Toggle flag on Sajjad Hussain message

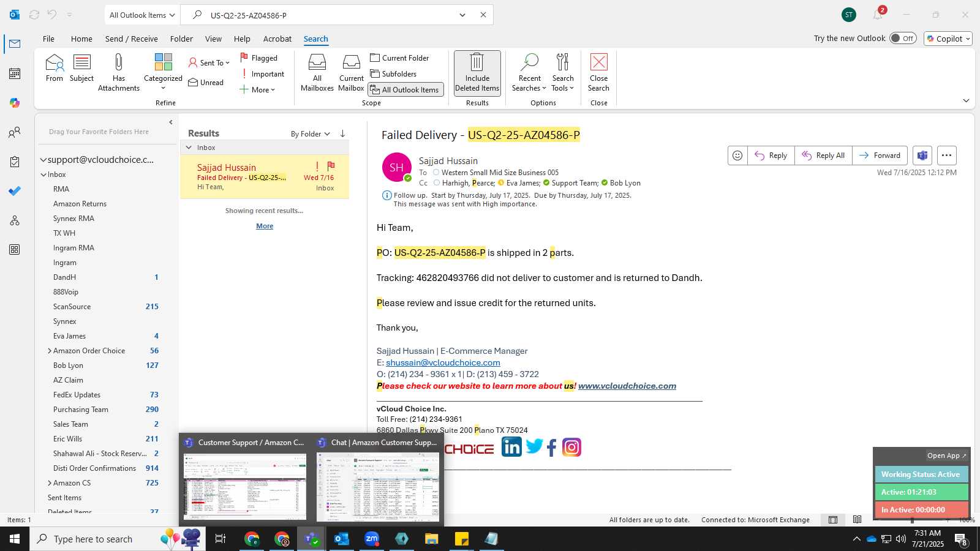[x=331, y=166]
